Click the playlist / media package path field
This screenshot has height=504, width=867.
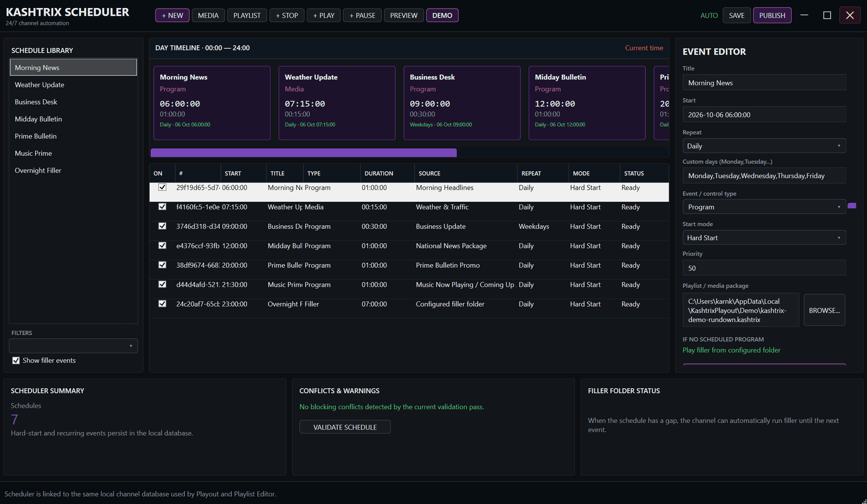coord(741,310)
